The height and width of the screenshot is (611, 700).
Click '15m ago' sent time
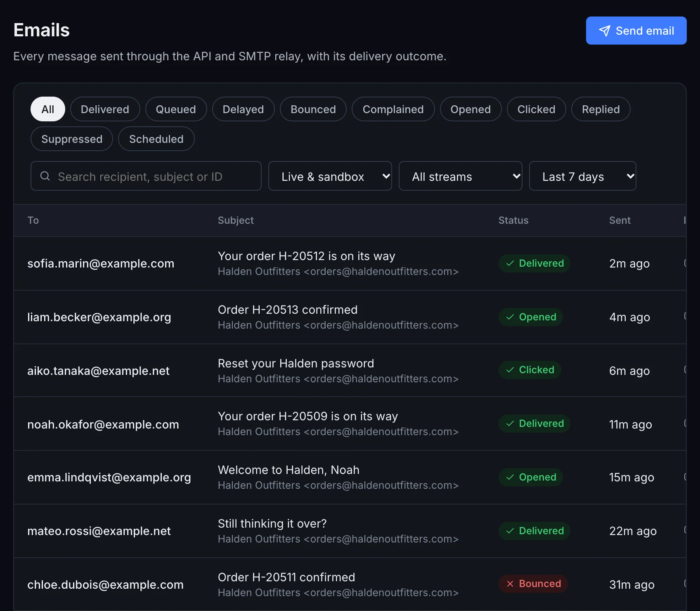(631, 477)
